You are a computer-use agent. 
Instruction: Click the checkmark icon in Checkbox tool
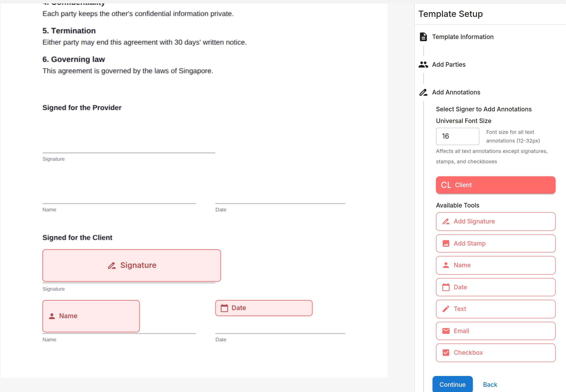coord(446,353)
